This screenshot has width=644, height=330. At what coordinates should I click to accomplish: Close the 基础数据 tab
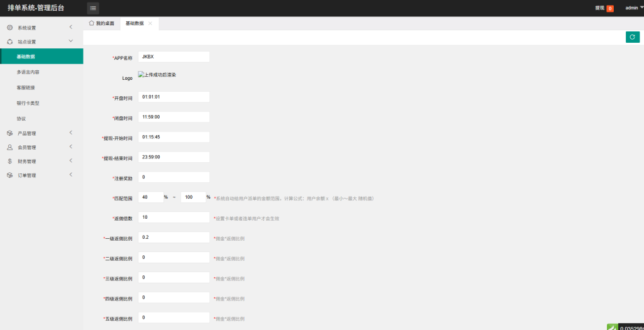click(150, 23)
